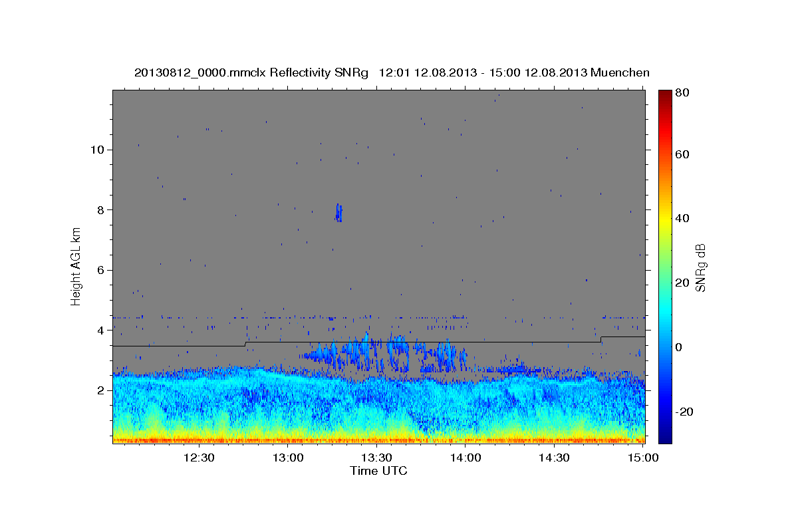Image resolution: width=798 pixels, height=532 pixels.
Task: Click the colorbar value -20
Action: 686,412
